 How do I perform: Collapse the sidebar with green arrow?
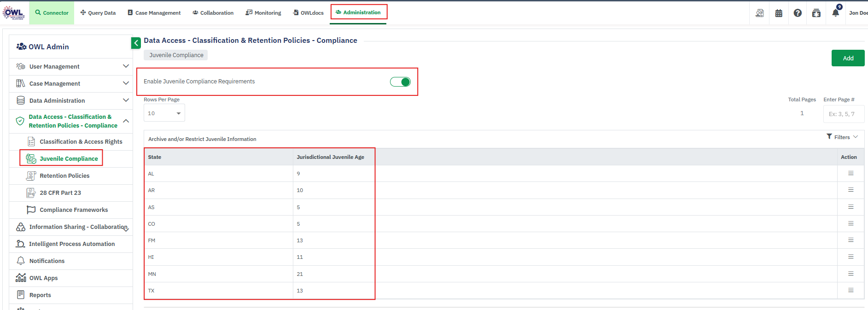click(136, 43)
